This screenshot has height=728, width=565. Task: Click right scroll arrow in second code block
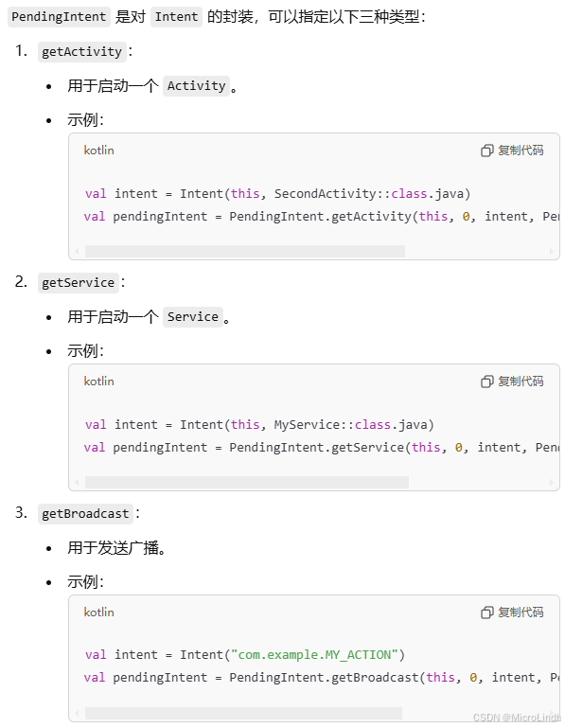[x=551, y=482]
